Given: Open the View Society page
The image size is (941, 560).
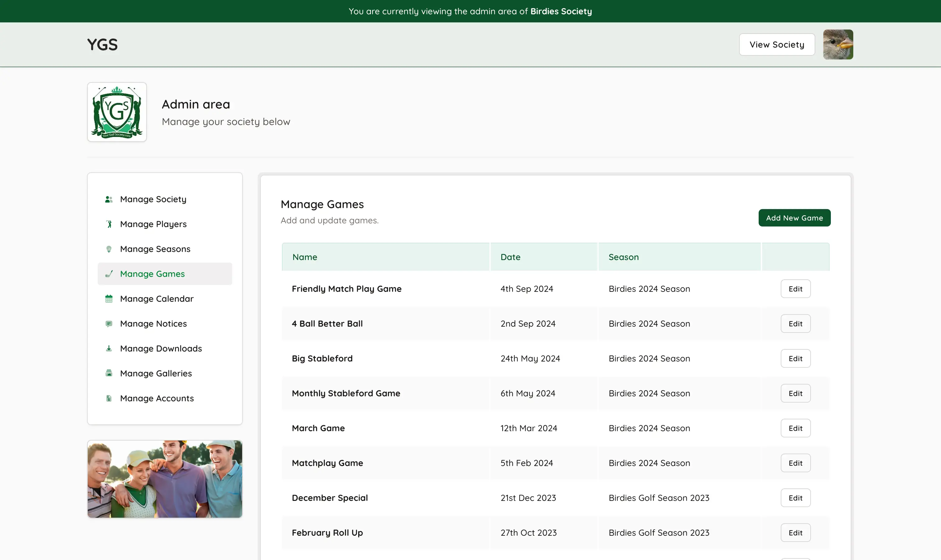Looking at the screenshot, I should click(777, 44).
